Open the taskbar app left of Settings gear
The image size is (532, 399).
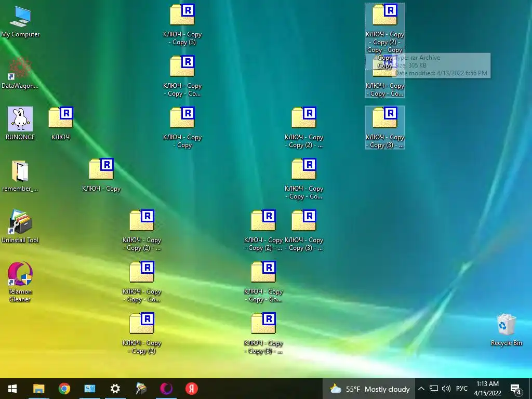(x=89, y=389)
